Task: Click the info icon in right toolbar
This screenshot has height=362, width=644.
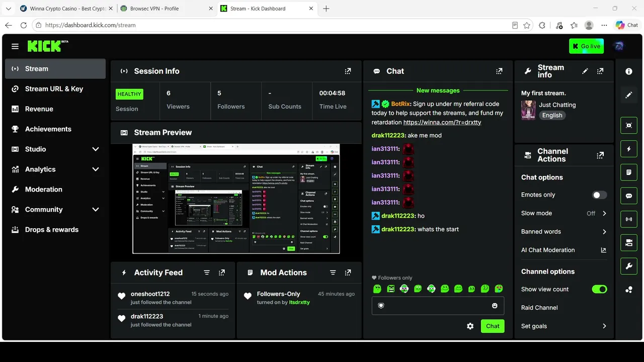Action: click(x=629, y=71)
